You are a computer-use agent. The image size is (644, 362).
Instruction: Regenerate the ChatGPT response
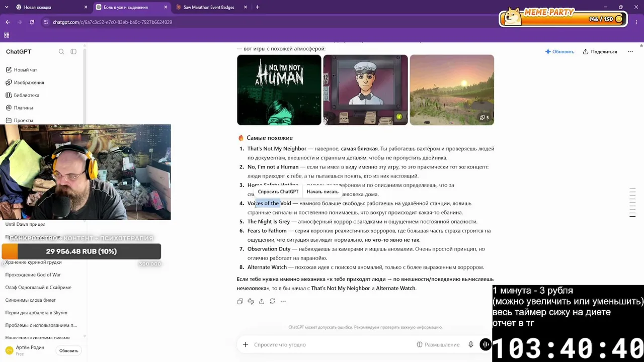[x=272, y=301]
